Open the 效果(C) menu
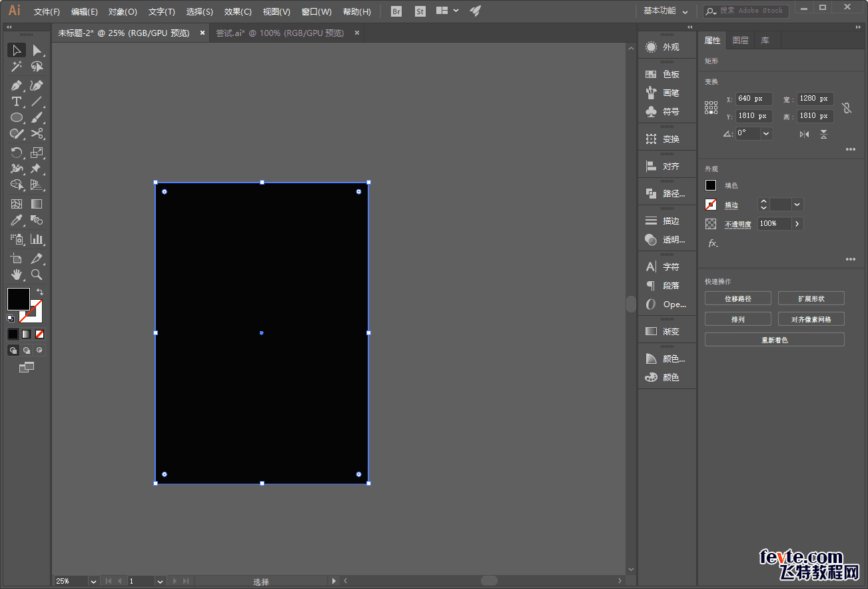 coord(238,11)
